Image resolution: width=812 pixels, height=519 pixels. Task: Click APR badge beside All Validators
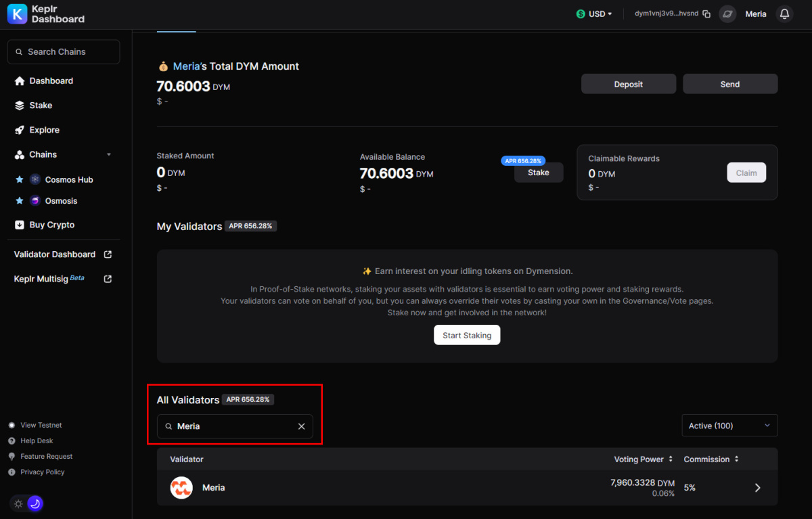coord(248,400)
